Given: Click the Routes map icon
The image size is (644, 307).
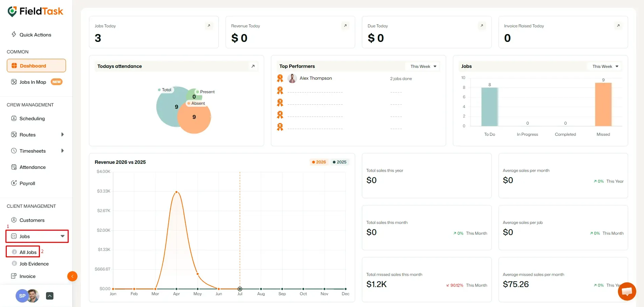Looking at the screenshot, I should pos(14,134).
